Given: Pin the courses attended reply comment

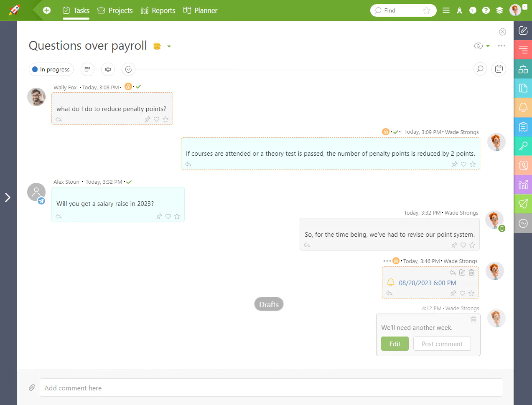Looking at the screenshot, I should [454, 164].
